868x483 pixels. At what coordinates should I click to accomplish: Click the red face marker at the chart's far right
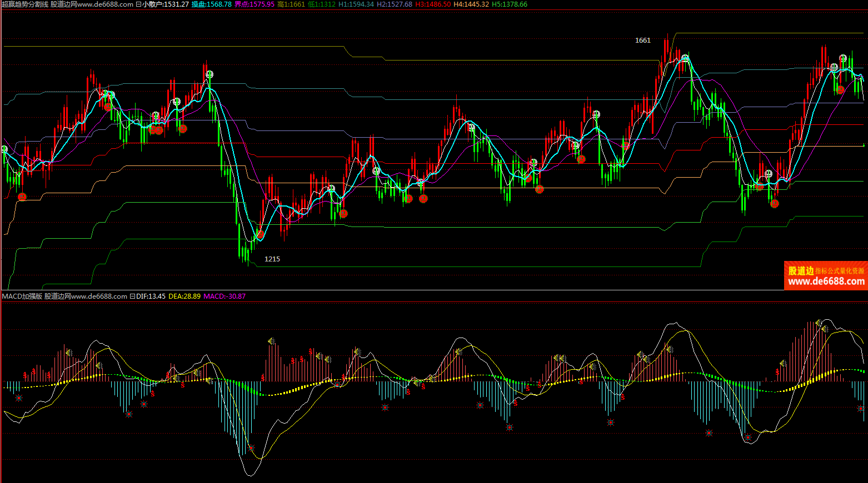click(x=840, y=89)
